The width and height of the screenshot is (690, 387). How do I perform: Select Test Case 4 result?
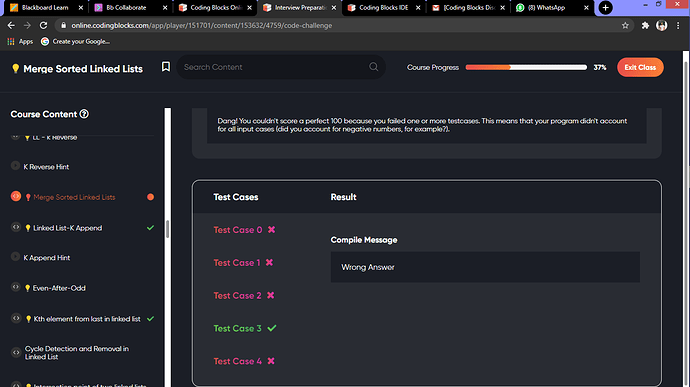pyautogui.click(x=244, y=361)
